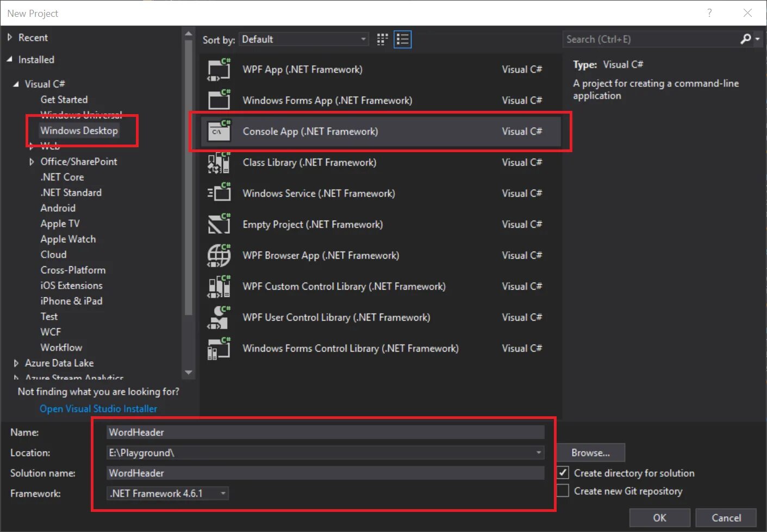Open the Sort by Default dropdown
Viewport: 767px width, 532px height.
click(x=304, y=39)
